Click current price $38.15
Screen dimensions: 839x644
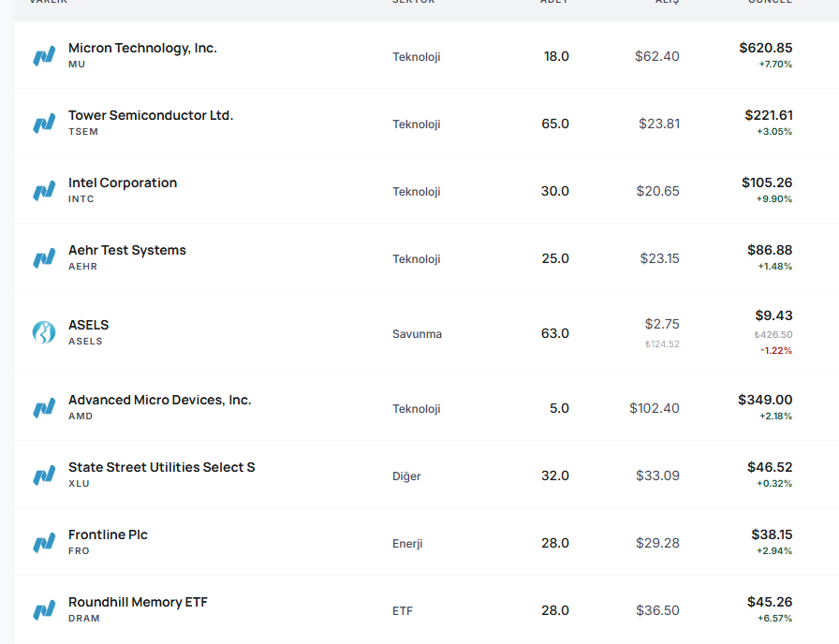773,534
